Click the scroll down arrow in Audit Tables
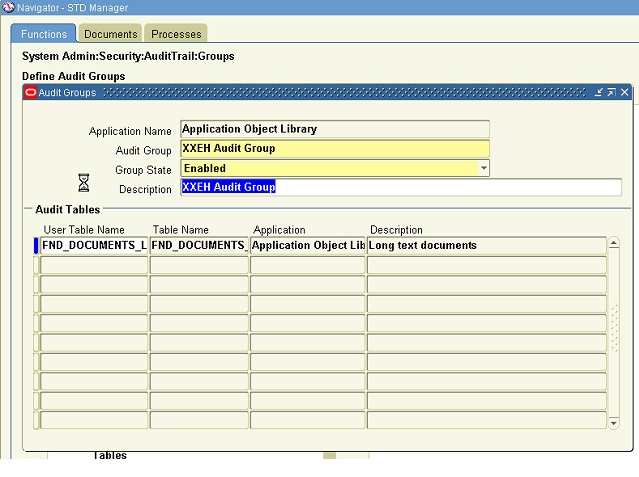Screen dimensions: 639x477 click(x=614, y=423)
